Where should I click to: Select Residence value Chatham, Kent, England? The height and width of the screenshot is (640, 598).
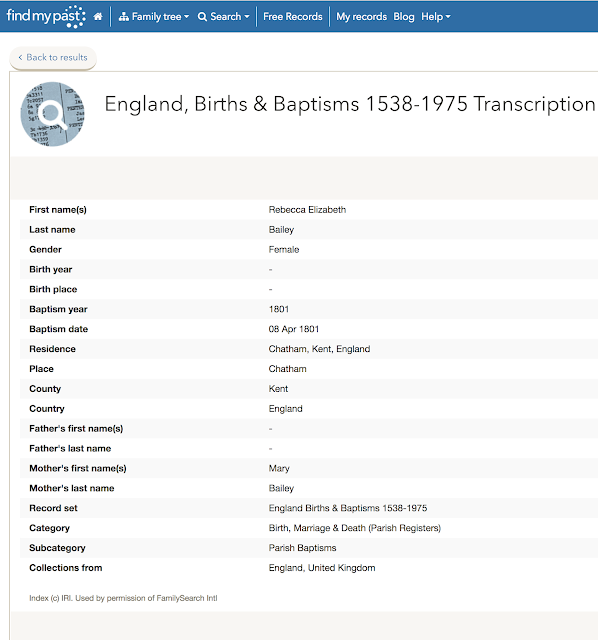click(319, 349)
